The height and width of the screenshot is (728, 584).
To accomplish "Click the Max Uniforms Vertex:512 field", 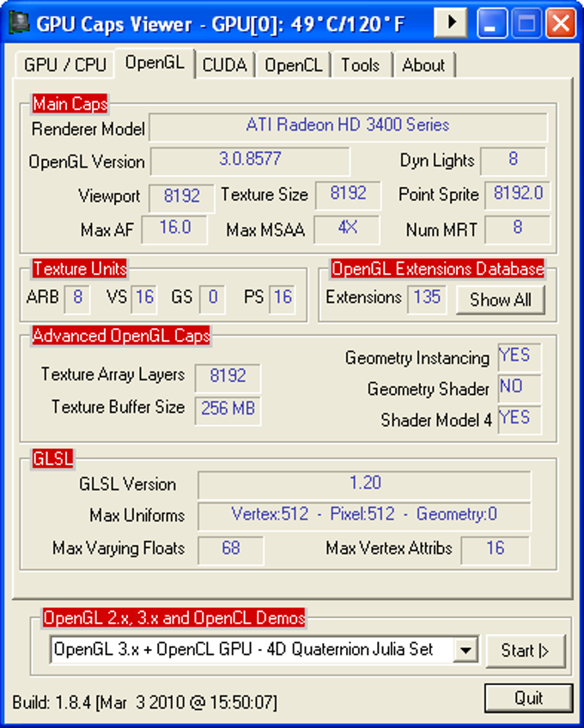I will [x=365, y=516].
